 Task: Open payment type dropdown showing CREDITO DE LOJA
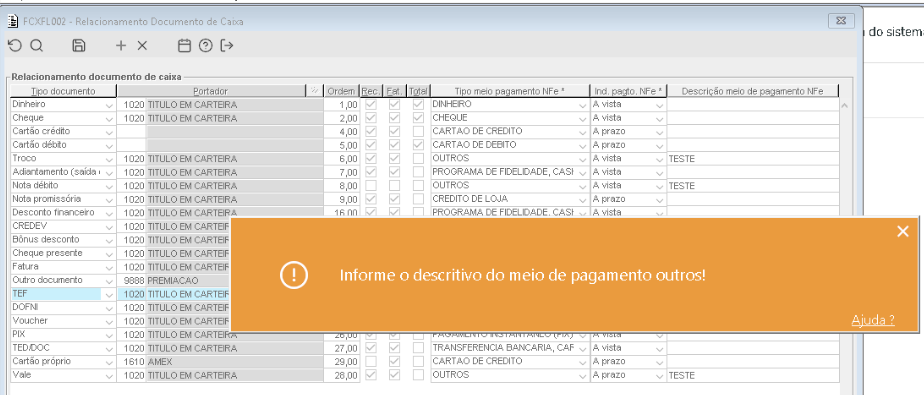pos(583,199)
